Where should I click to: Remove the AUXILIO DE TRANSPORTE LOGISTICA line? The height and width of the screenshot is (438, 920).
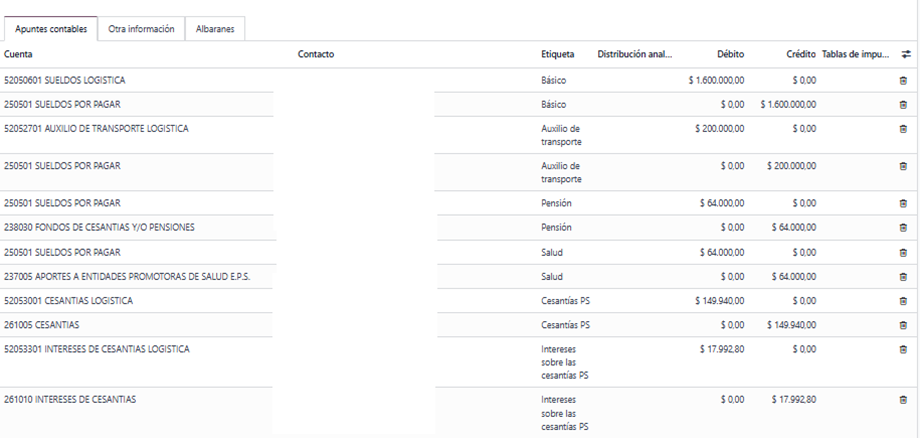903,129
